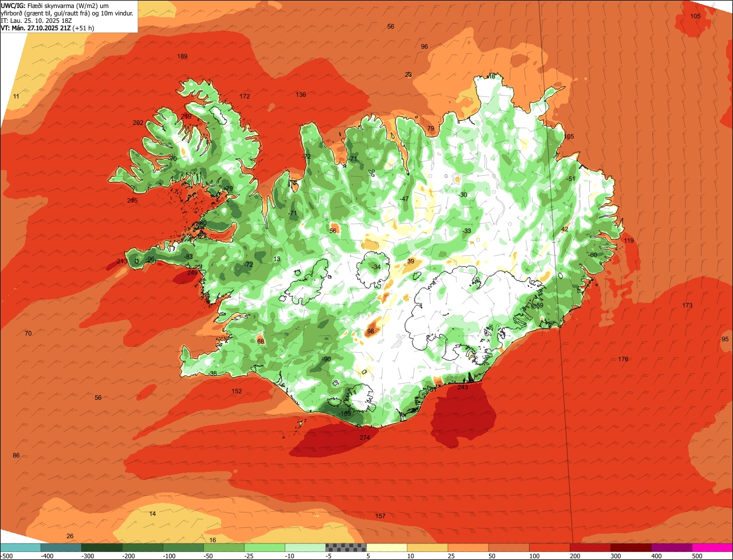Viewport: 733px width, 560px height.
Task: Select the checkered legend swatch between -5 and 5
Action: (x=346, y=547)
